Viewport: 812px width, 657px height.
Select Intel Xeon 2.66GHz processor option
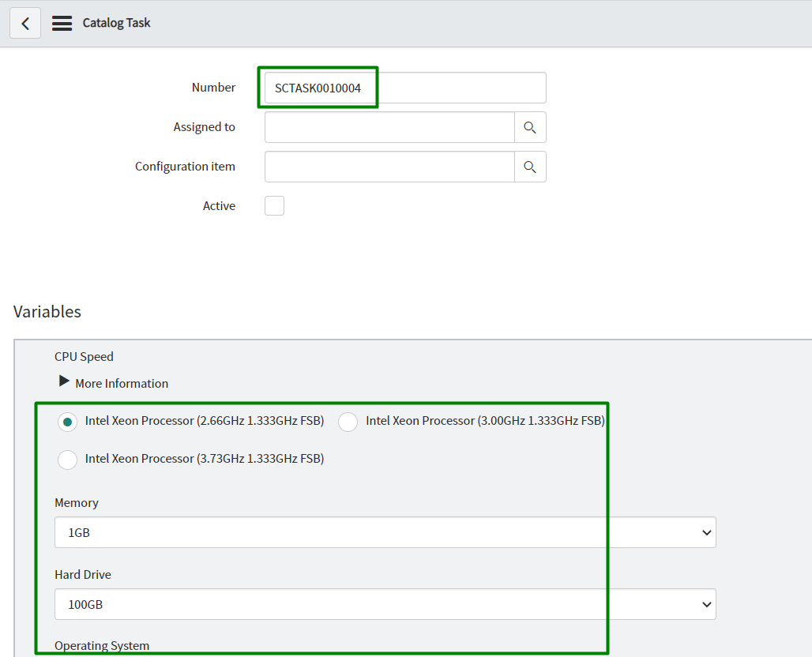tap(68, 422)
